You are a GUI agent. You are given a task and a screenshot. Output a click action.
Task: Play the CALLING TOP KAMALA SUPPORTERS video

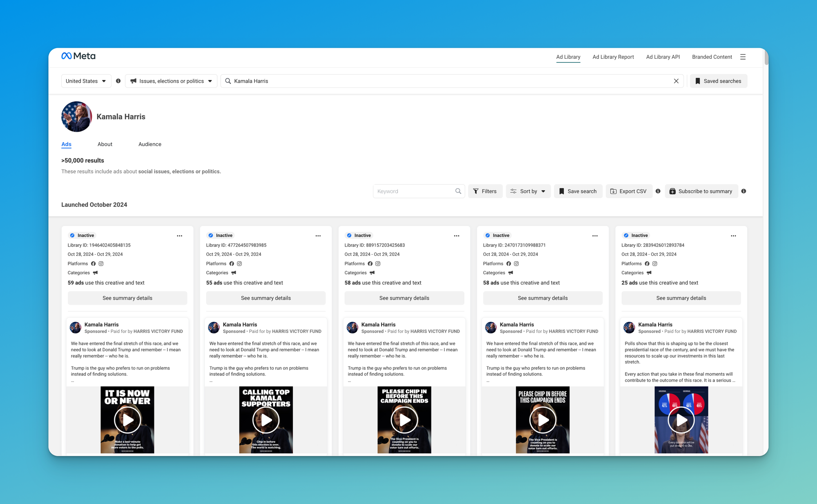coord(266,420)
